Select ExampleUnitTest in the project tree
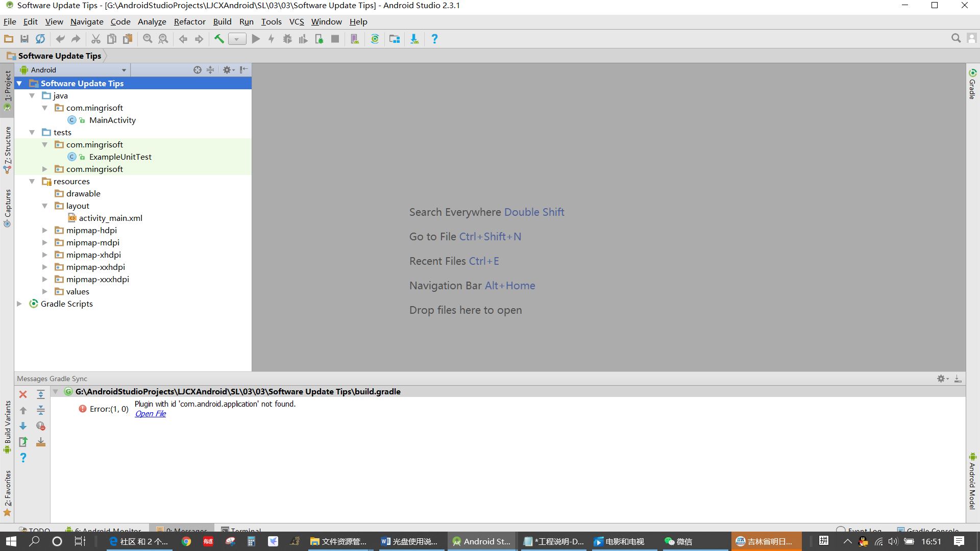 point(120,157)
